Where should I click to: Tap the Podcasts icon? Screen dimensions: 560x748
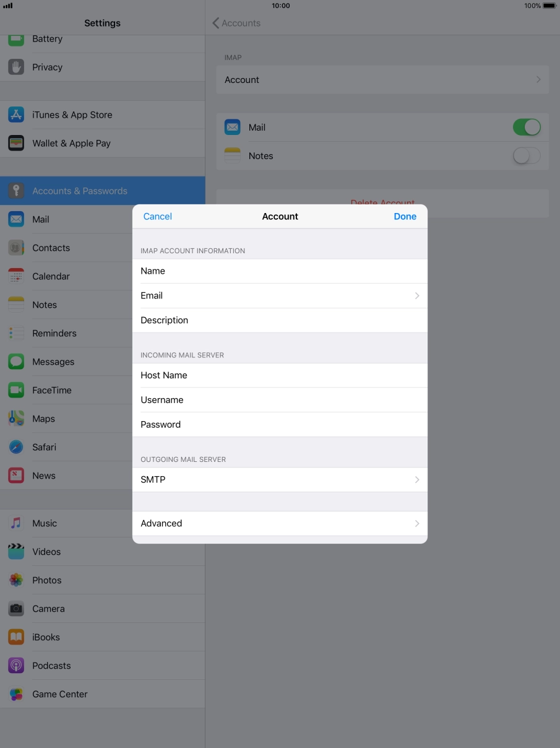tap(16, 666)
